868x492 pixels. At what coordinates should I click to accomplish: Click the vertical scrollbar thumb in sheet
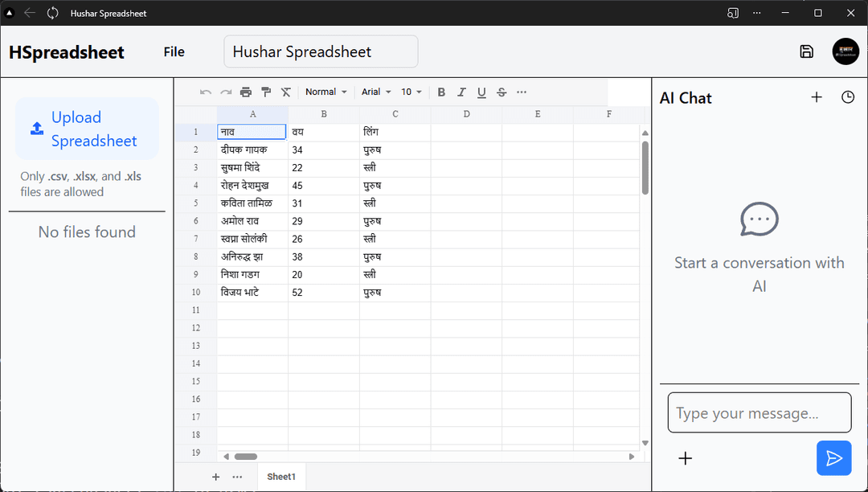(x=645, y=167)
